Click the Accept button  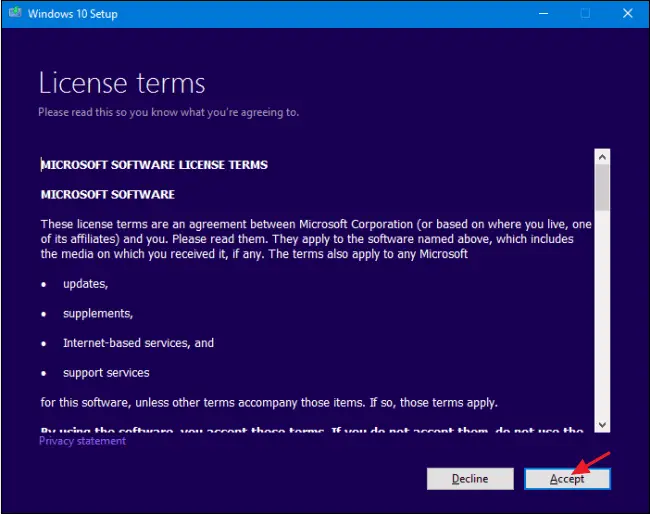567,479
